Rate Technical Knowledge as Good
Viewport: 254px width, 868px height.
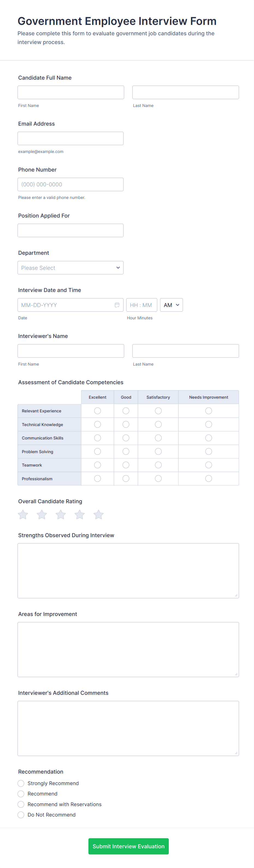(x=126, y=424)
